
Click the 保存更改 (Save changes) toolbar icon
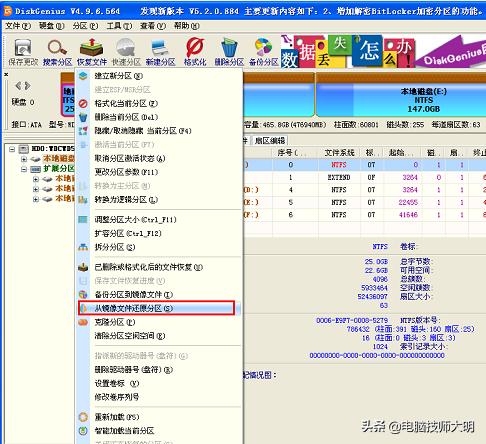coord(23,52)
